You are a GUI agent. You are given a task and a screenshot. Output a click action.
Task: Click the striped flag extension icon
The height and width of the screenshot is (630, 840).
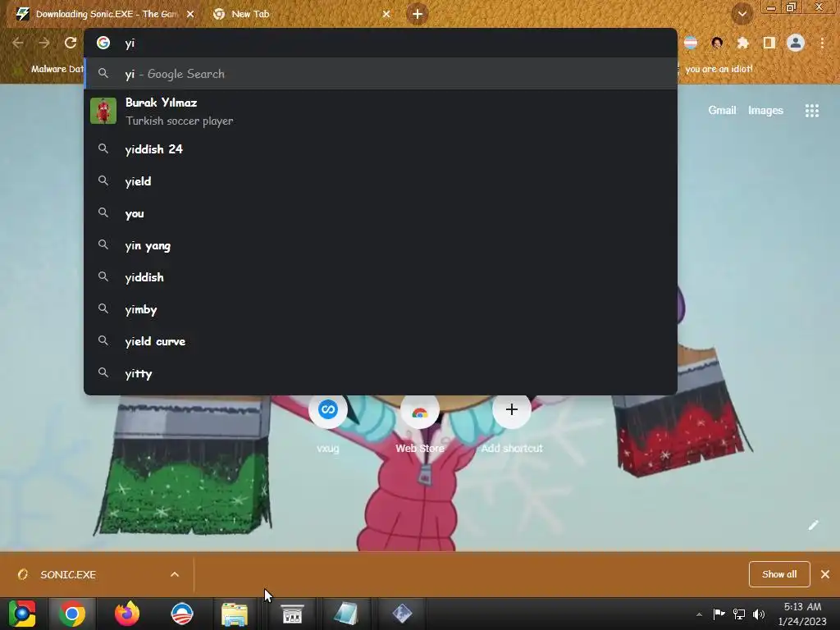691,43
